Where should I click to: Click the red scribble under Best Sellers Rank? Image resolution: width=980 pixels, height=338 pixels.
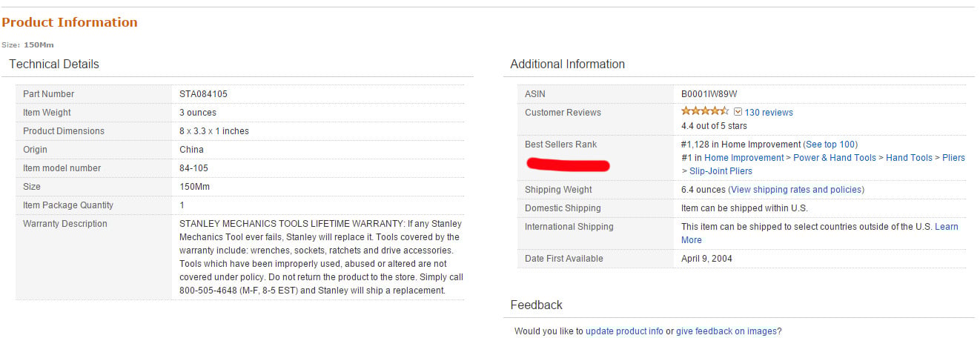(567, 164)
